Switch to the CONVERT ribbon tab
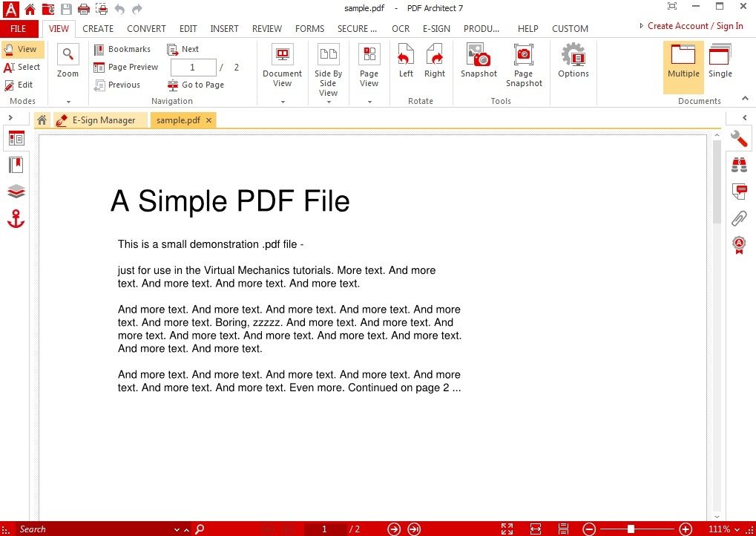This screenshot has width=756, height=536. [x=146, y=28]
